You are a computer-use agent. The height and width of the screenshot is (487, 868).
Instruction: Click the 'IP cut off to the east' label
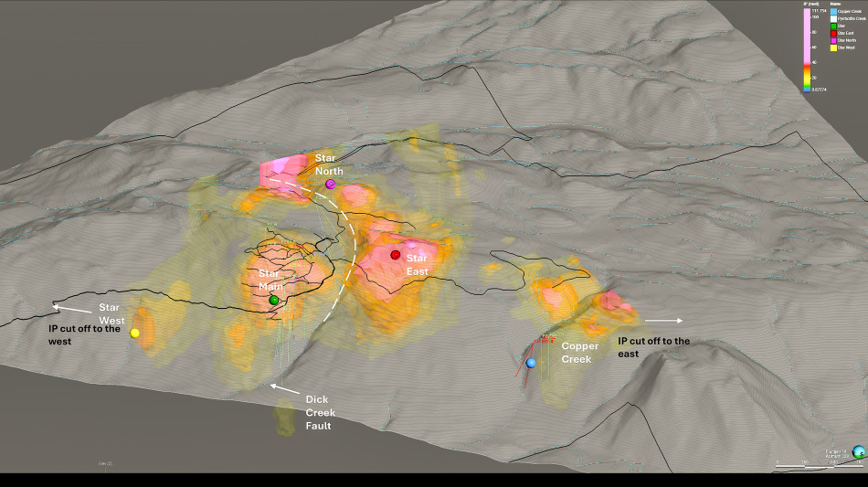(654, 347)
